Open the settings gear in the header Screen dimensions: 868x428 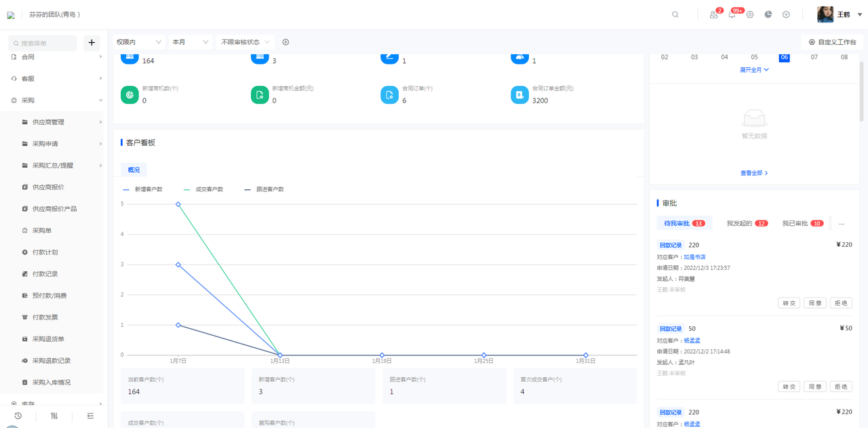750,14
